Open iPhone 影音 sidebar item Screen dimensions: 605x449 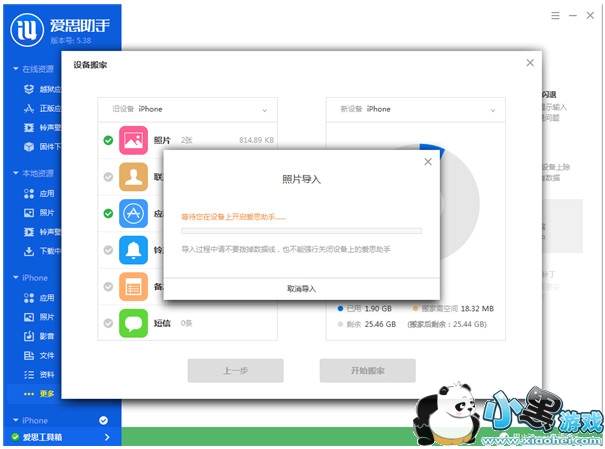[x=39, y=336]
